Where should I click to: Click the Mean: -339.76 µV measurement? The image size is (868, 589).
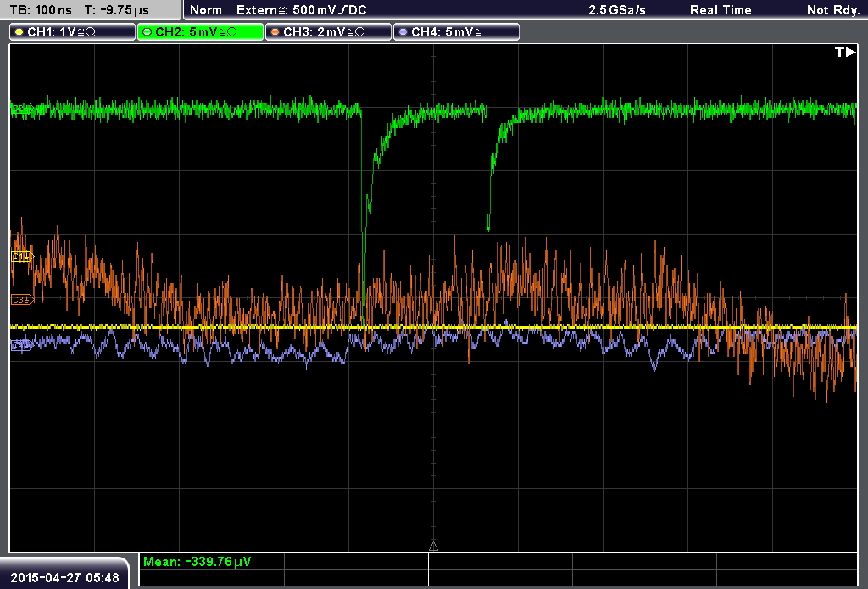(x=197, y=562)
